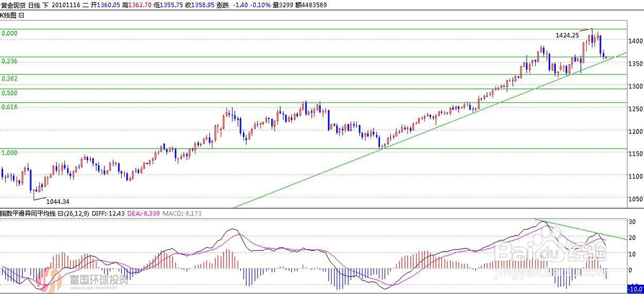Select the 0.618 Fibonacci level label
Screen dimensions: 644x294
coord(9,107)
